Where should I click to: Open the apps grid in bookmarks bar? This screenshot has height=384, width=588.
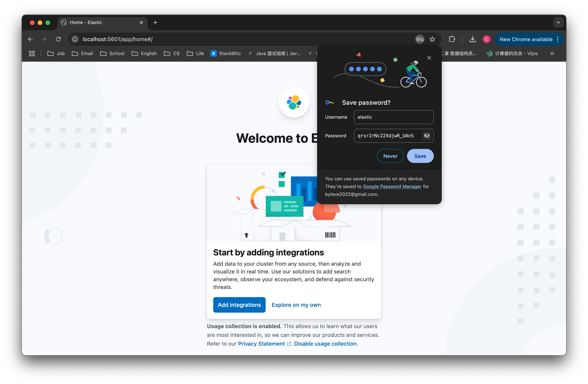(x=32, y=54)
